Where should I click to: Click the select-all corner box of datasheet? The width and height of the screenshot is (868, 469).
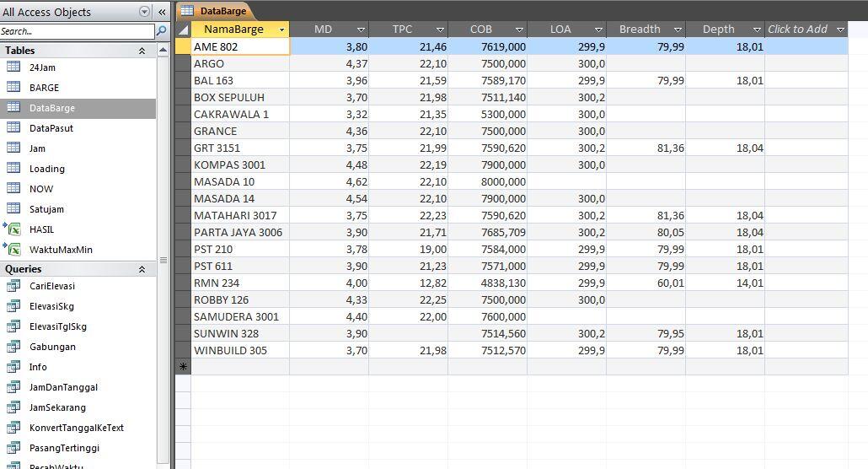coord(183,30)
